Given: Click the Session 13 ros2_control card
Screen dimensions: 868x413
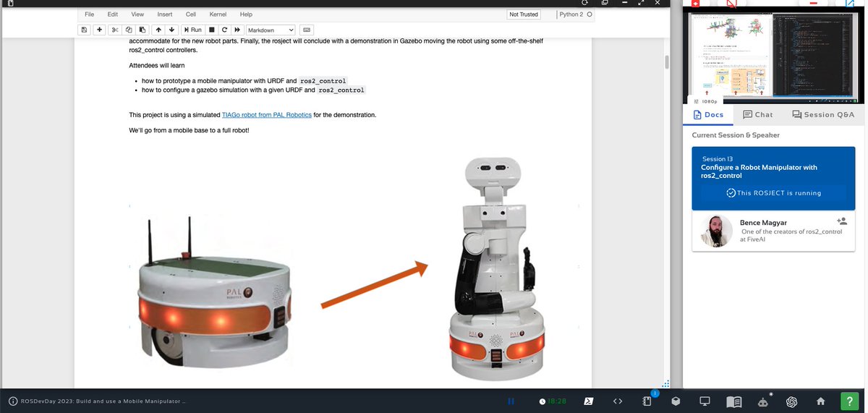Looking at the screenshot, I should click(773, 178).
